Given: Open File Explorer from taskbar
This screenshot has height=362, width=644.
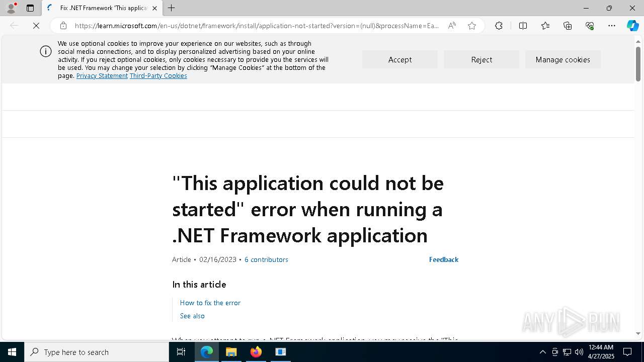Looking at the screenshot, I should (231, 352).
